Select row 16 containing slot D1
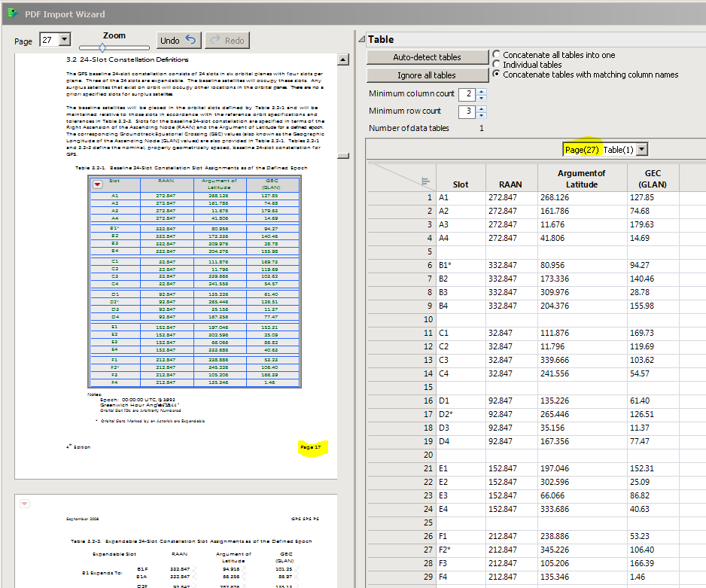 click(x=427, y=401)
